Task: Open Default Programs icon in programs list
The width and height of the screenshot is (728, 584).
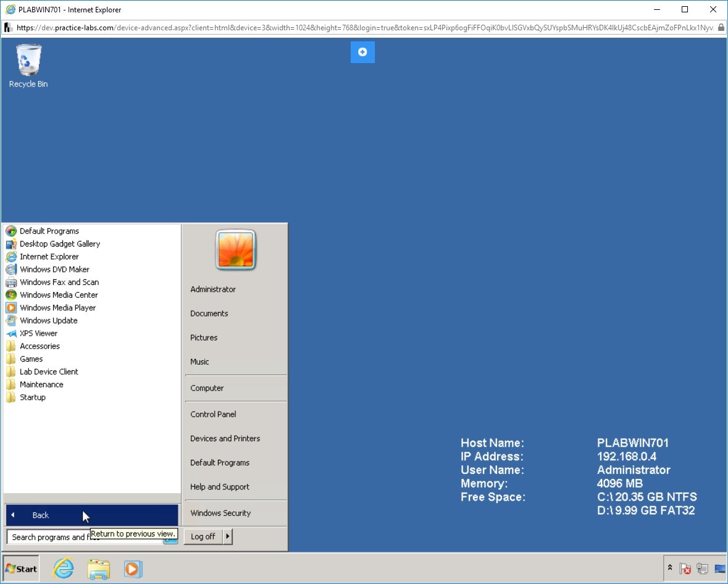Action: coord(11,231)
